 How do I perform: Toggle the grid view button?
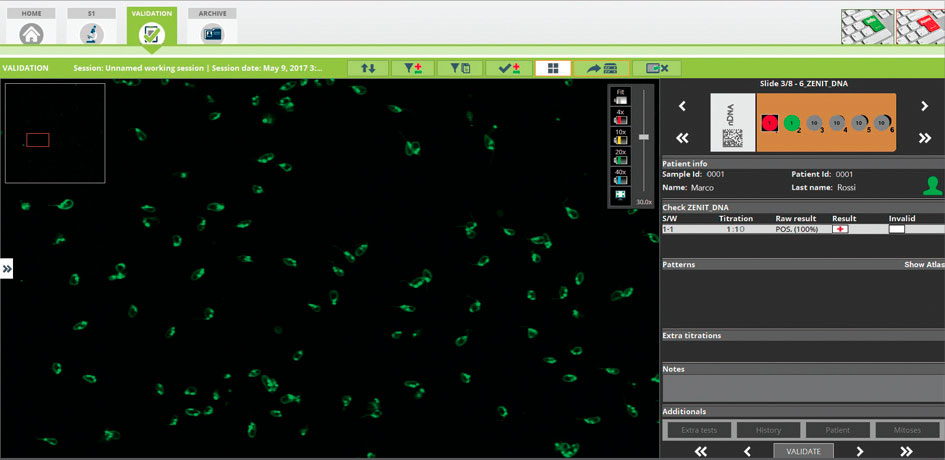(x=553, y=68)
